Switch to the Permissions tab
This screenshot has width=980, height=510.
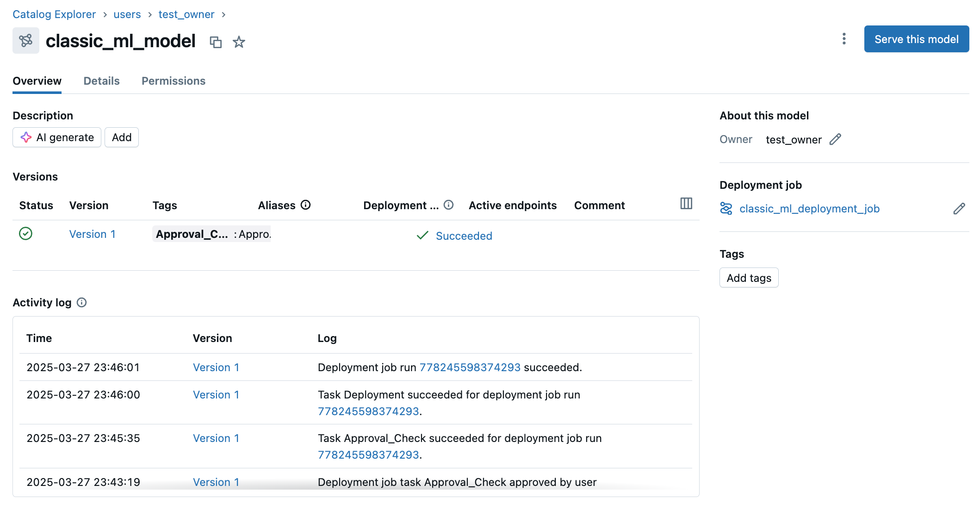[174, 81]
